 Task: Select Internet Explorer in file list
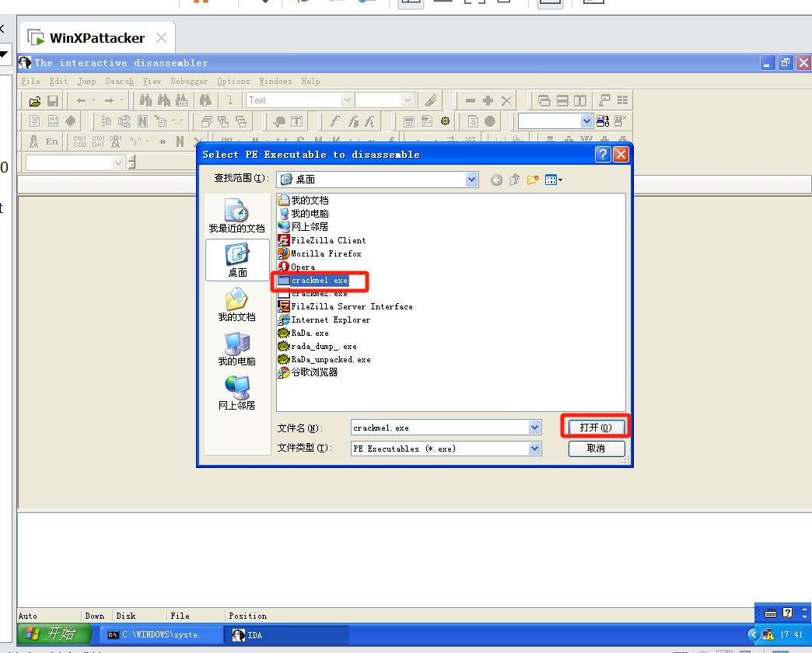coord(324,320)
